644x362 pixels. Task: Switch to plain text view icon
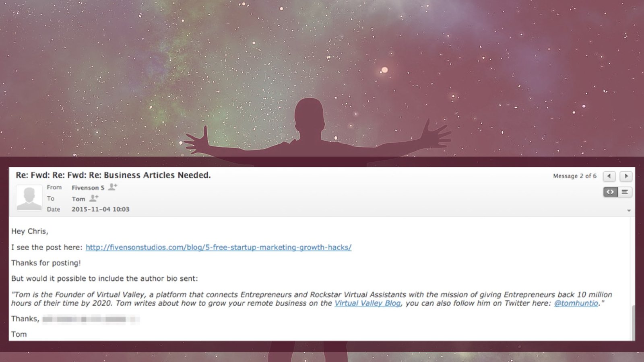(x=625, y=192)
